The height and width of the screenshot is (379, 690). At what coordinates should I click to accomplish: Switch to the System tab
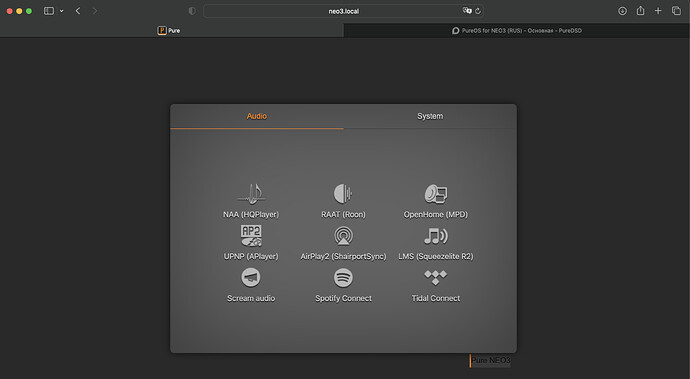tap(430, 116)
